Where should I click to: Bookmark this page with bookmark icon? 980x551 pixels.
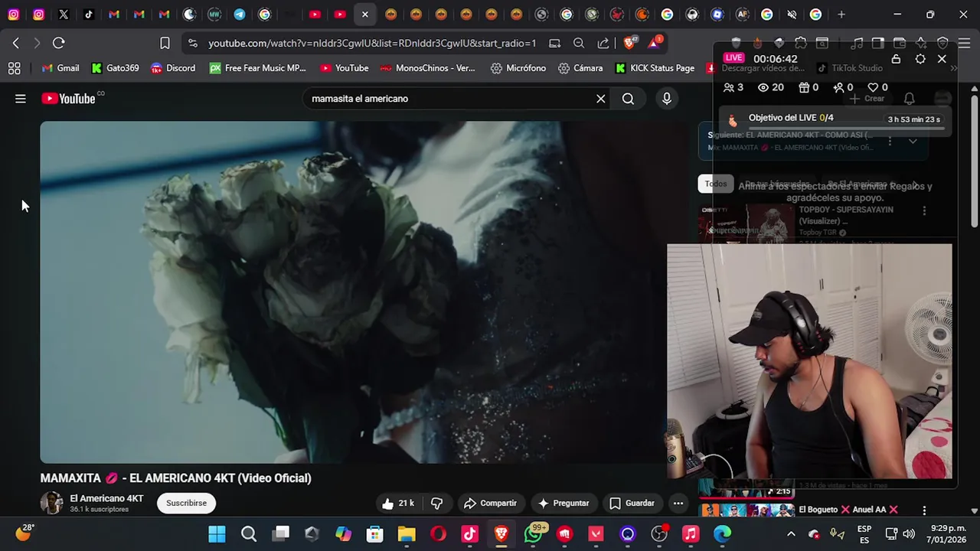pos(165,43)
